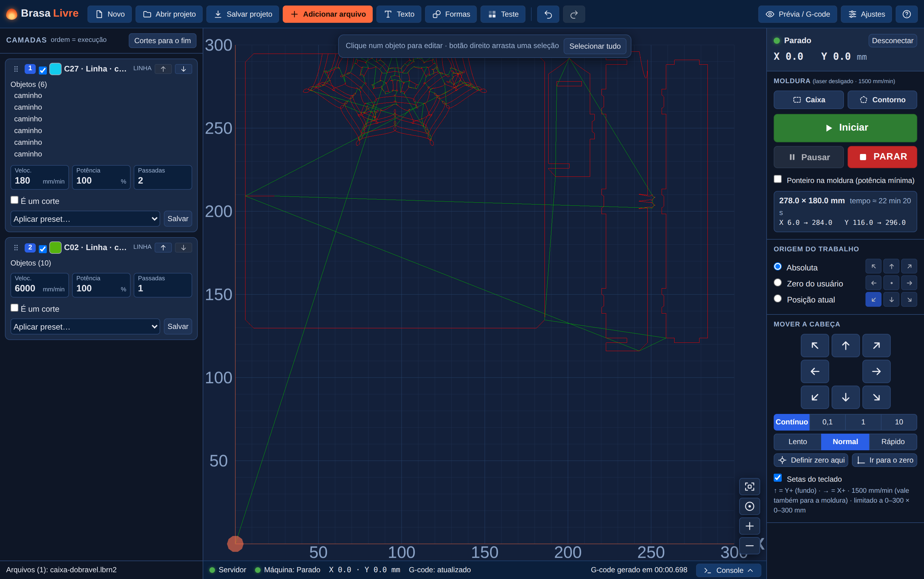Viewport: 924px width, 579px height.
Task: Choose 'Rápido' jog speed
Action: click(x=893, y=442)
